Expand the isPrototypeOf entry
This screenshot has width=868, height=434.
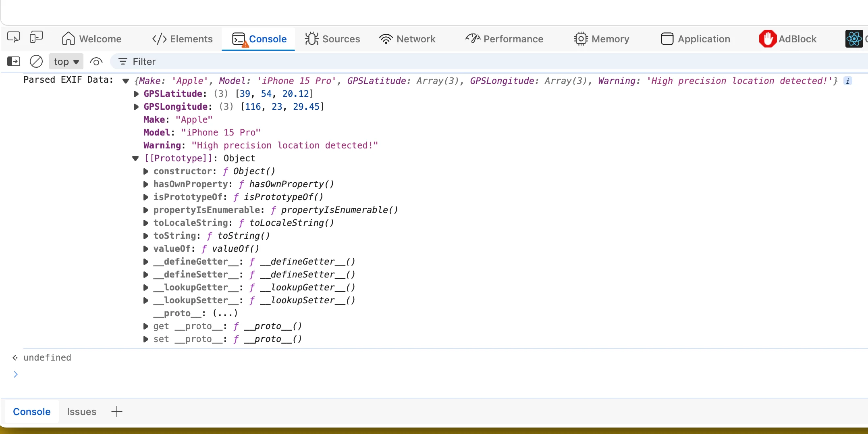tap(146, 197)
